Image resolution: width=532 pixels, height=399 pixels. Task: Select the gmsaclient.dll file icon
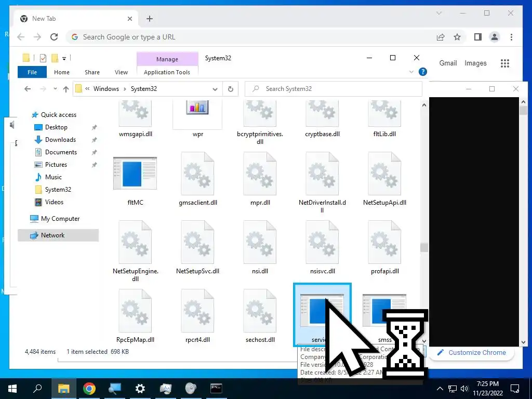point(197,174)
